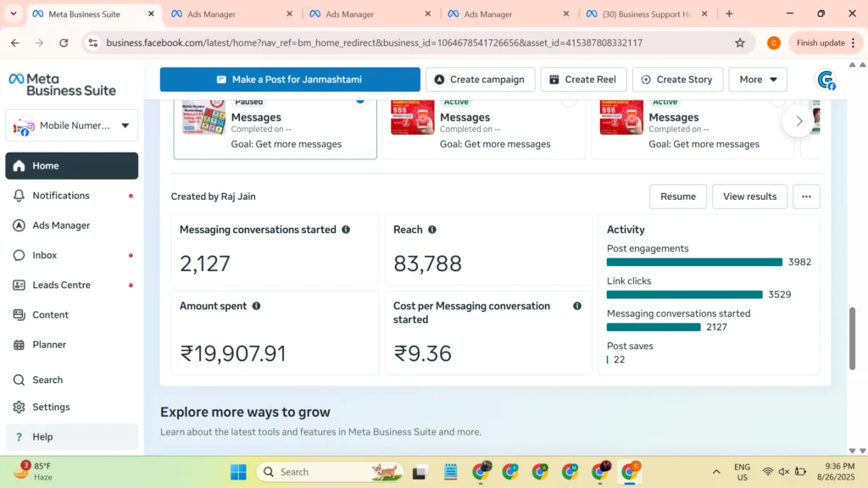
Task: Open Ads Manager in the left sidebar
Action: (x=60, y=225)
